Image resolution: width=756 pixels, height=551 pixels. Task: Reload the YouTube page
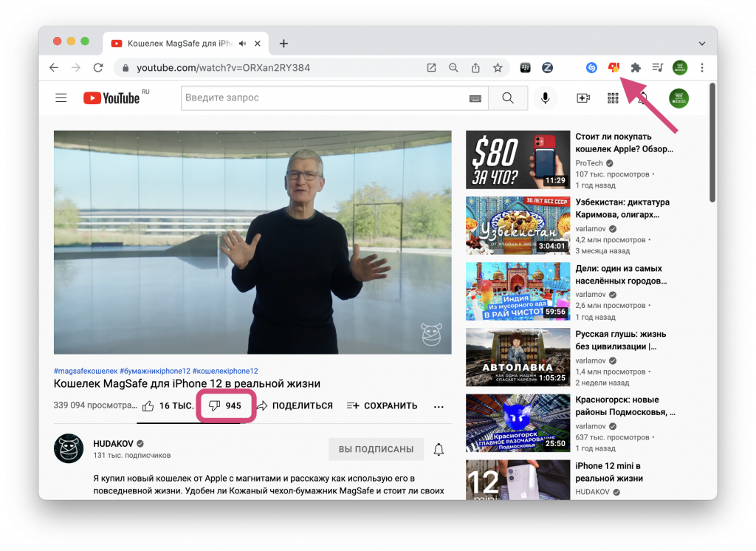98,68
